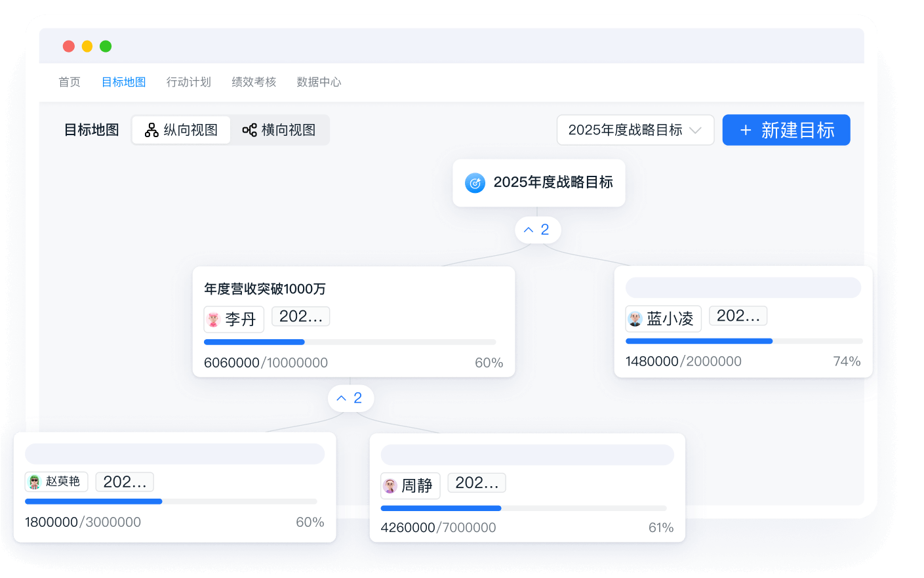Open the 2025年度战略目标 dropdown selector

pyautogui.click(x=634, y=130)
